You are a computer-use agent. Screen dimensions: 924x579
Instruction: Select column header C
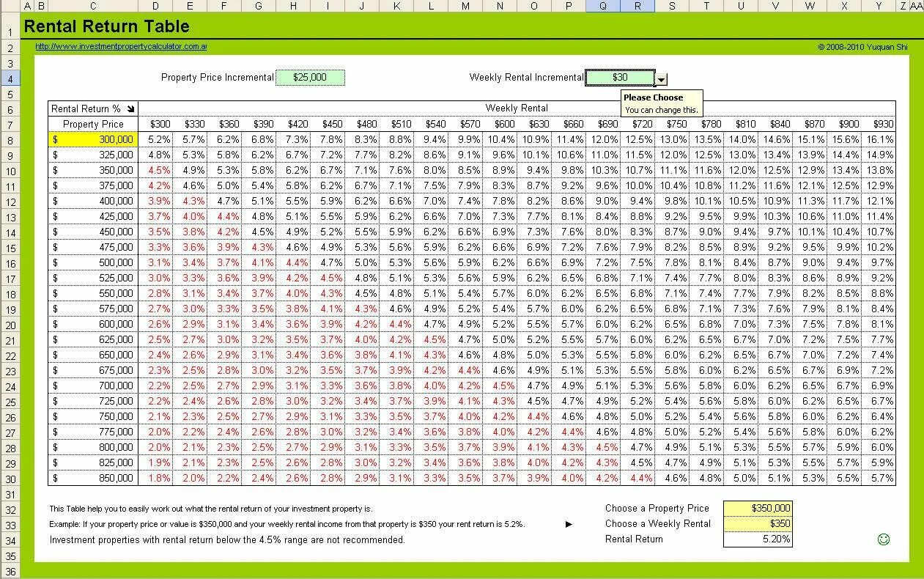(x=93, y=6)
